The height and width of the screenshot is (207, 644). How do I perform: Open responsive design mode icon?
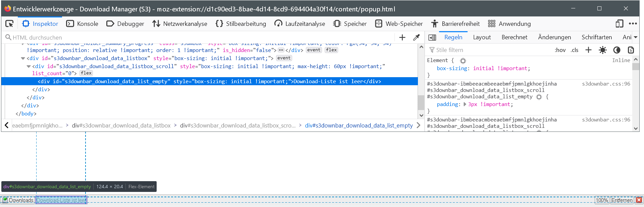(x=619, y=24)
